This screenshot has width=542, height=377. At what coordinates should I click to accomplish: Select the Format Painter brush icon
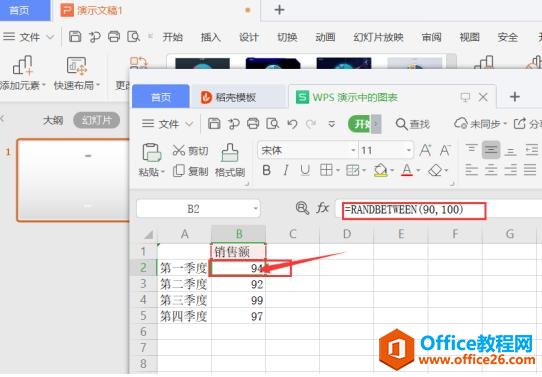point(230,153)
